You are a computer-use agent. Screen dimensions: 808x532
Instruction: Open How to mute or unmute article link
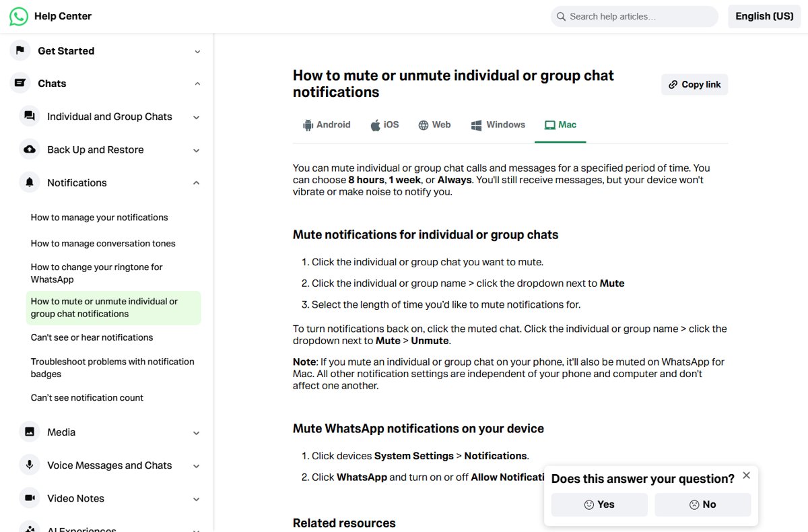click(x=113, y=308)
